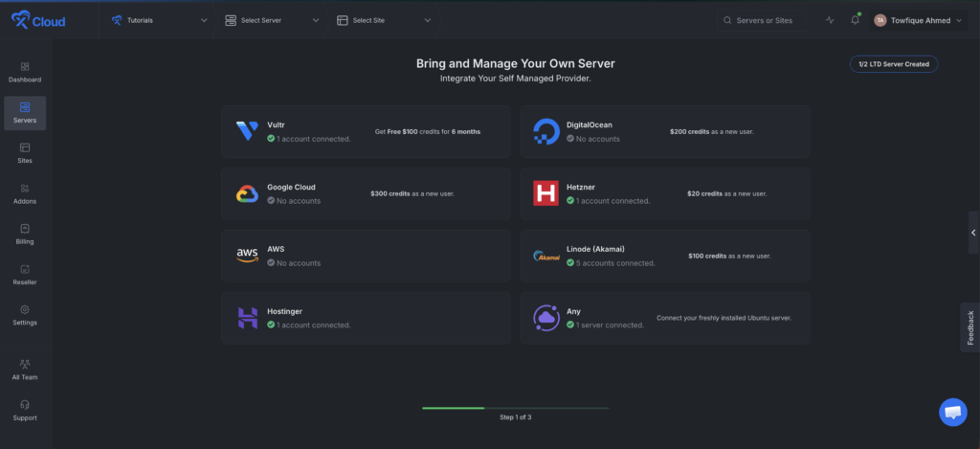Expand the Tutorials team dropdown

pyautogui.click(x=160, y=21)
